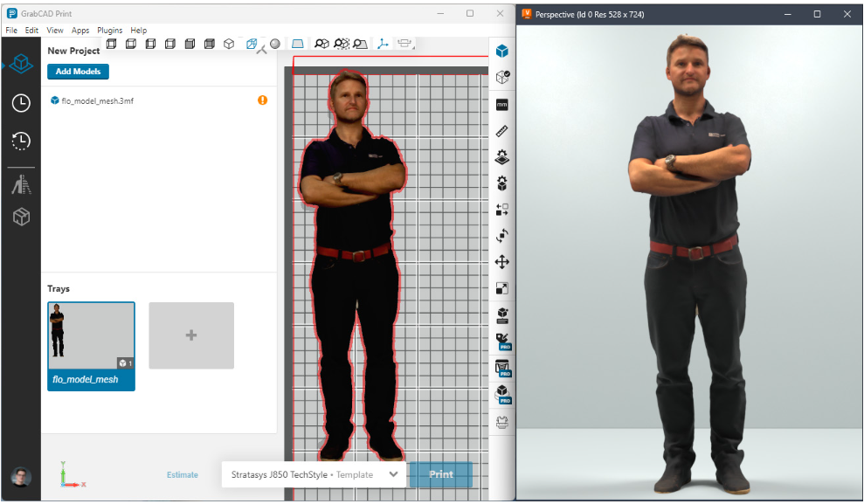This screenshot has height=504, width=864.
Task: Open the View menu
Action: coord(54,31)
